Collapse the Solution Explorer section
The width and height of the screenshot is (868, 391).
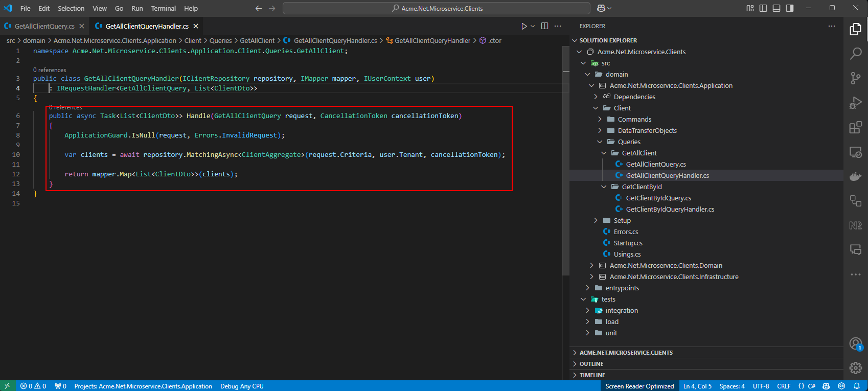point(575,40)
